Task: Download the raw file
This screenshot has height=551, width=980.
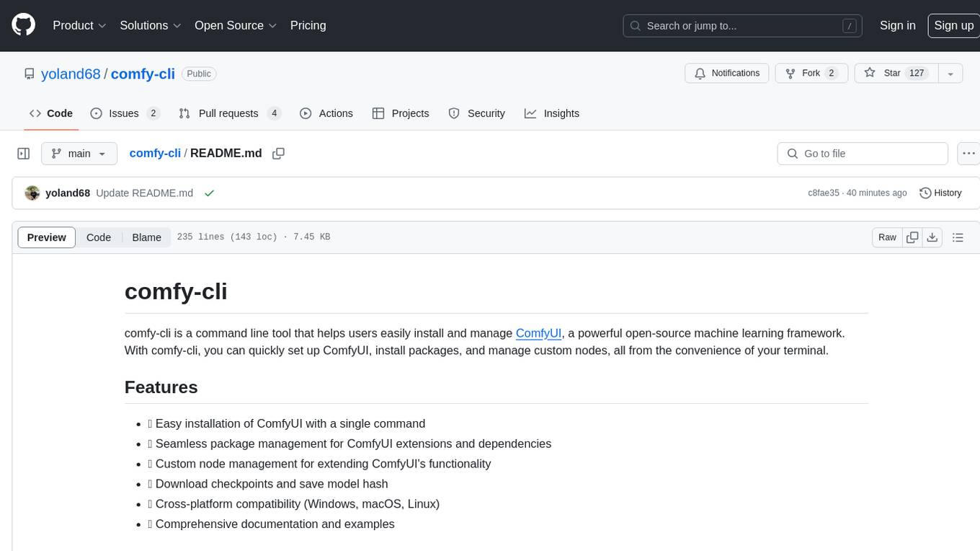Action: click(932, 237)
